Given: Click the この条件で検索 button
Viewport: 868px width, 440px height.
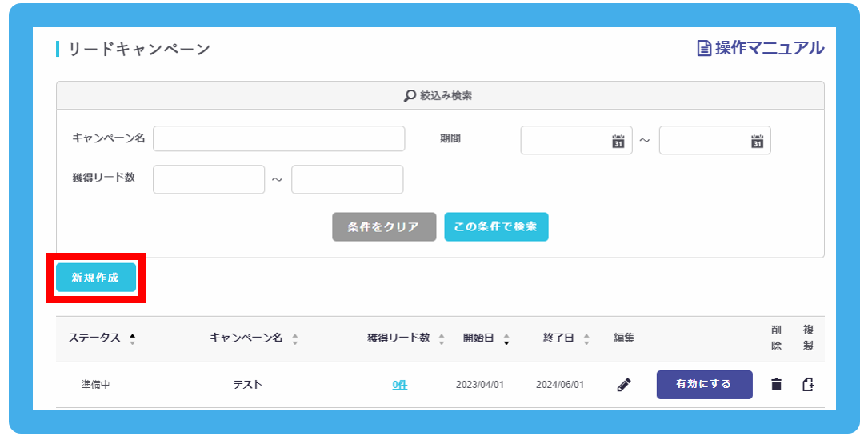Looking at the screenshot, I should [496, 227].
